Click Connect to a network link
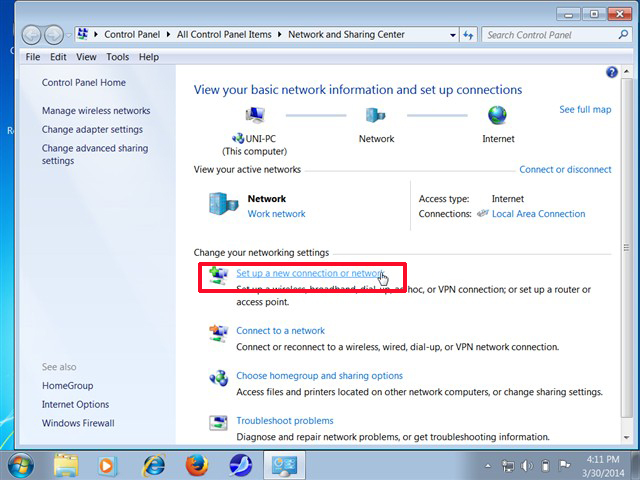640x480 pixels. coord(280,331)
